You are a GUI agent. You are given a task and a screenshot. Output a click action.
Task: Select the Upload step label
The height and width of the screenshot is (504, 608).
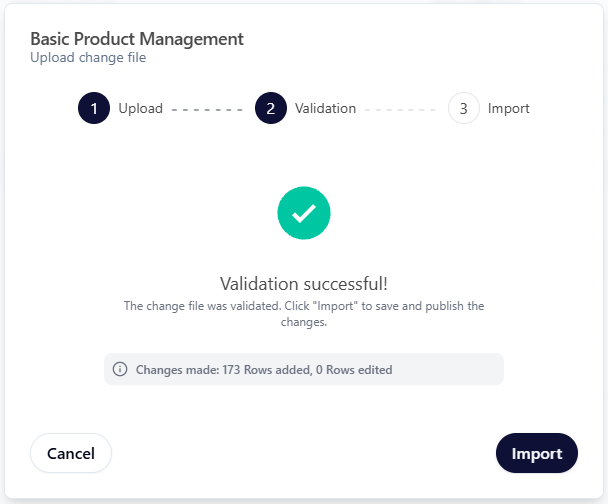click(x=140, y=108)
